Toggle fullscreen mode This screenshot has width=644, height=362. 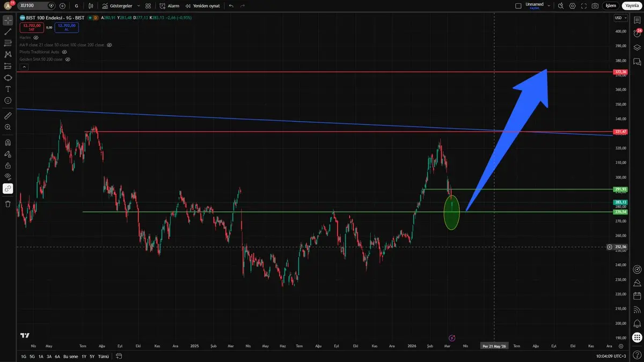point(584,5)
